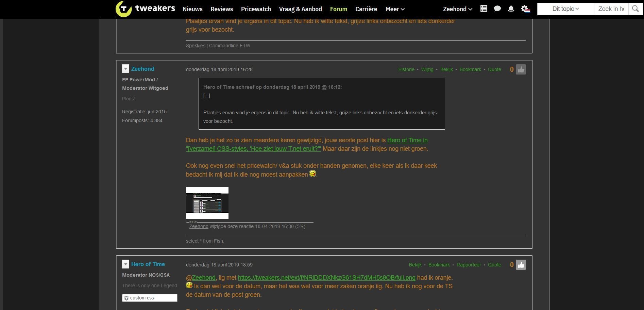Click the Registratie: jun 2015 text
The height and width of the screenshot is (310, 644).
[144, 112]
